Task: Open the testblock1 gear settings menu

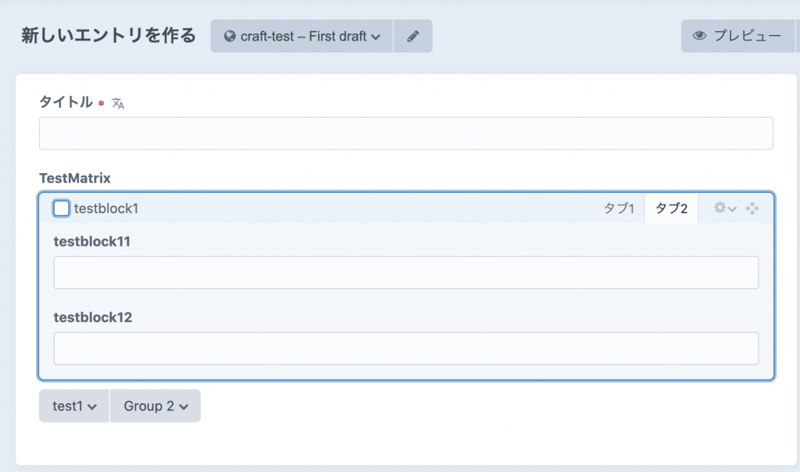Action: tap(724, 208)
